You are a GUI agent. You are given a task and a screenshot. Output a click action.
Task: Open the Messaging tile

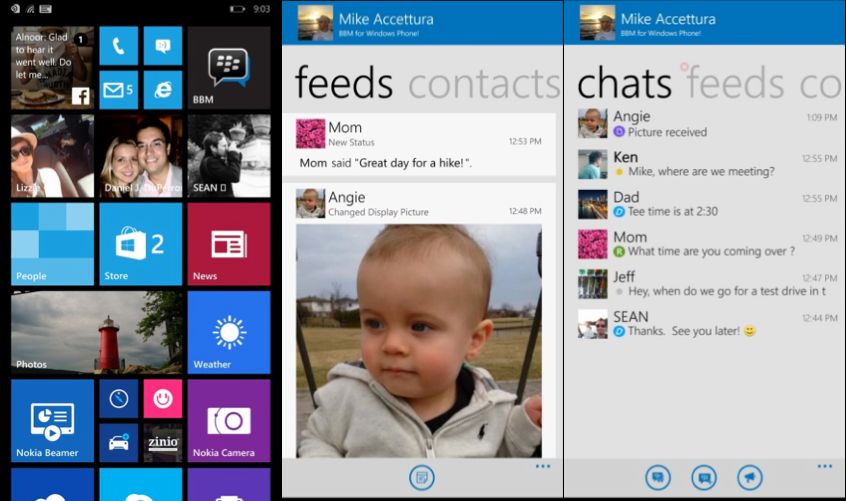click(163, 46)
